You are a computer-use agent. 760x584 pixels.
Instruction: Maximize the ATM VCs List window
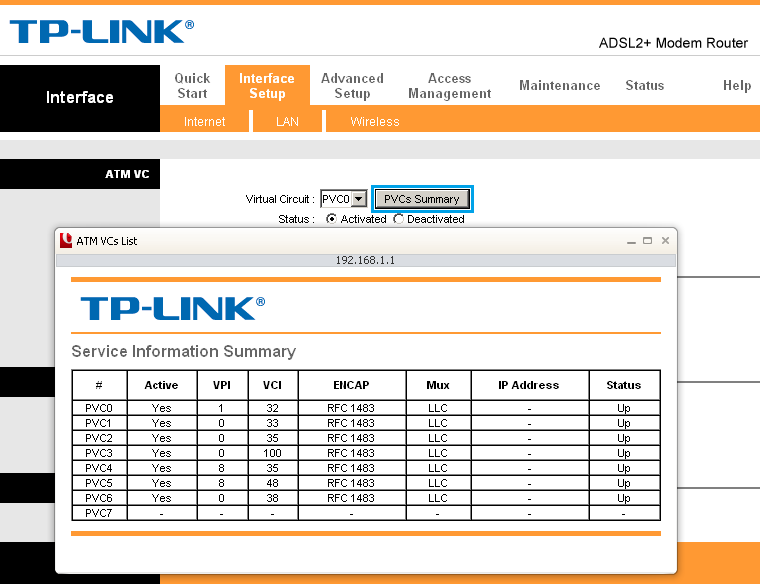click(x=648, y=240)
